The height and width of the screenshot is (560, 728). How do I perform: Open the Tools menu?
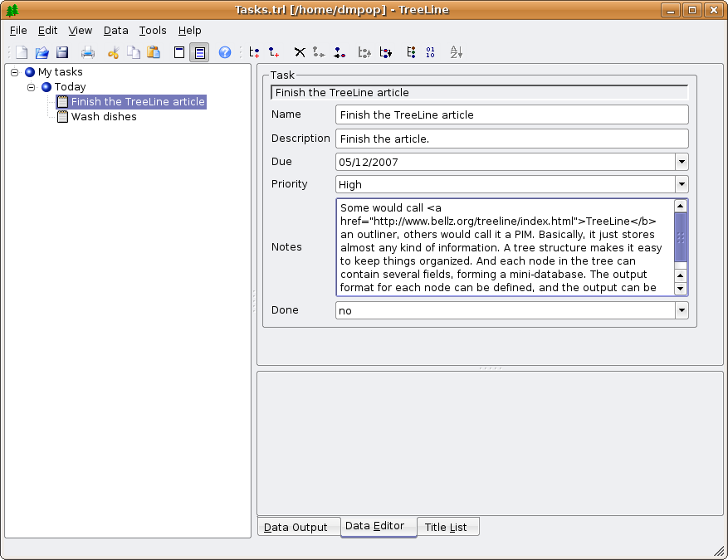[153, 31]
